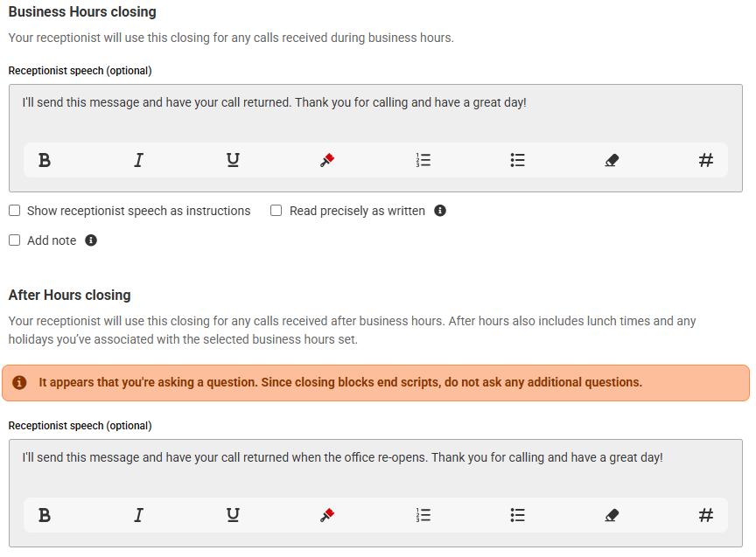The image size is (756, 557).
Task: Clear formatting with eraser in After Hours editor
Action: (612, 515)
